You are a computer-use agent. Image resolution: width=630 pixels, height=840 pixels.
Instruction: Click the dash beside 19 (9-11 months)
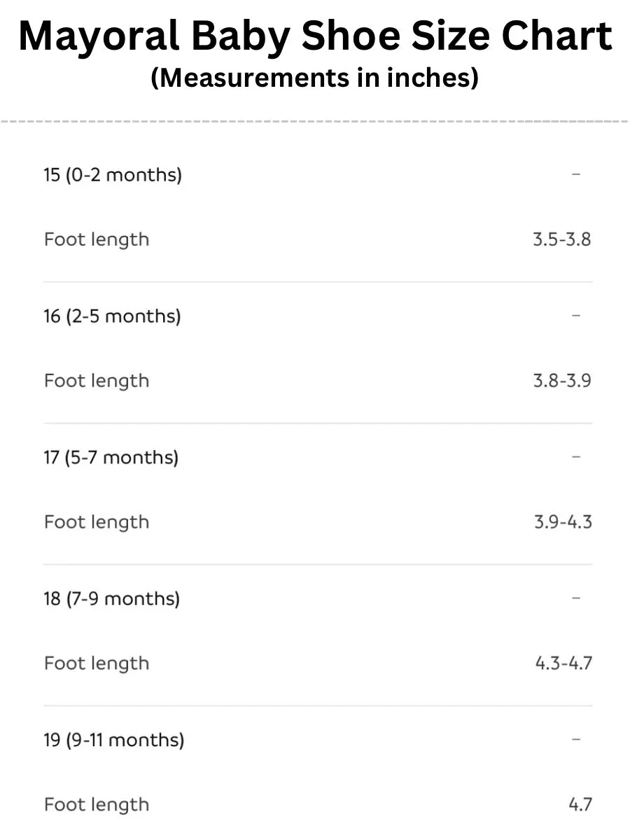coord(576,740)
